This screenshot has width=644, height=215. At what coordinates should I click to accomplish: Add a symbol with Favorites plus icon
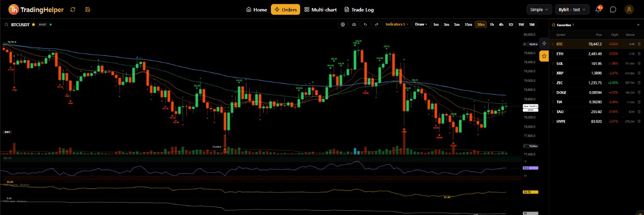point(638,25)
